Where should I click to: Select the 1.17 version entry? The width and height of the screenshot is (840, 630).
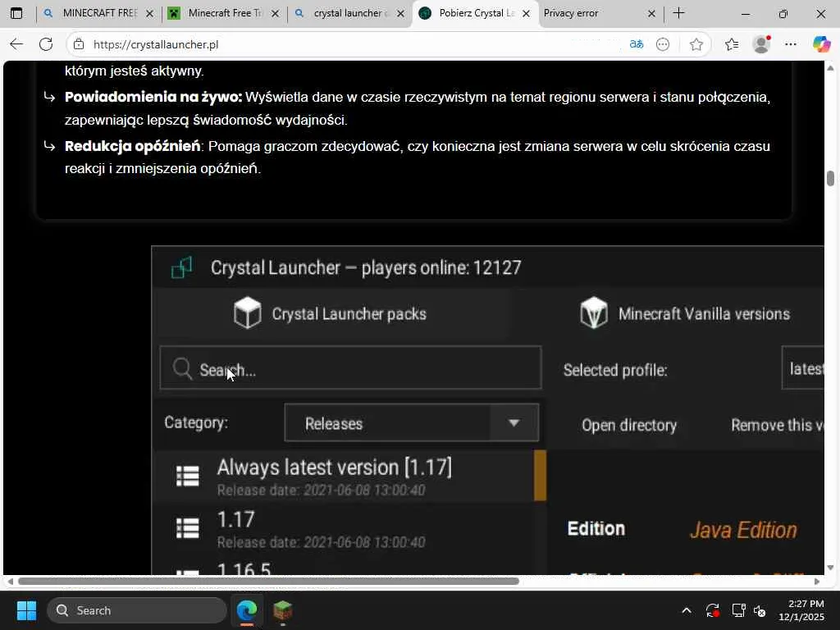[349, 528]
